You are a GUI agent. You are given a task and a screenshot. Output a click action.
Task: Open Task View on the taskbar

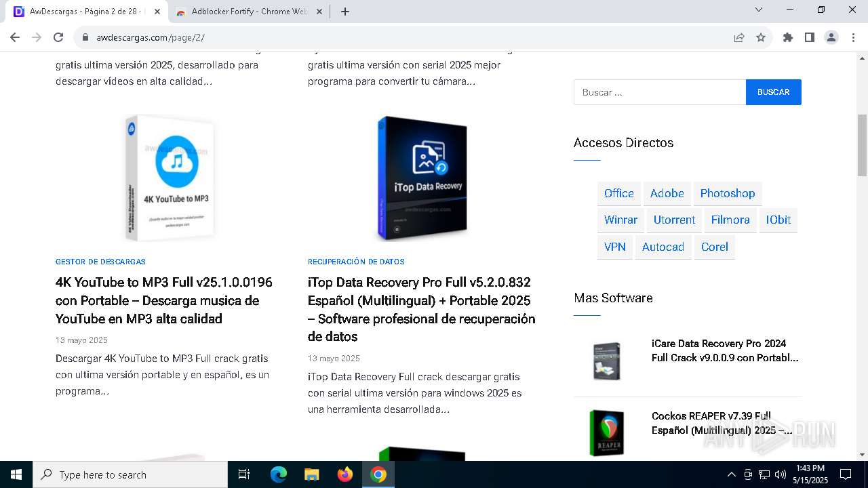(244, 474)
